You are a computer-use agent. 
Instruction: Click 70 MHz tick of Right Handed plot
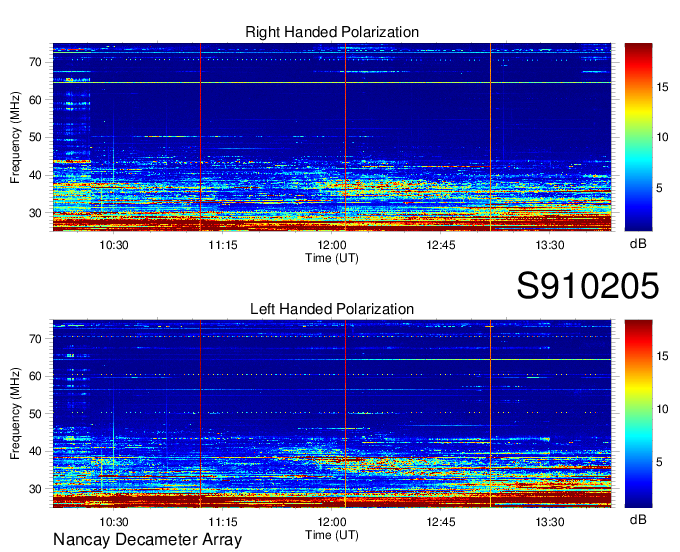[x=36, y=62]
